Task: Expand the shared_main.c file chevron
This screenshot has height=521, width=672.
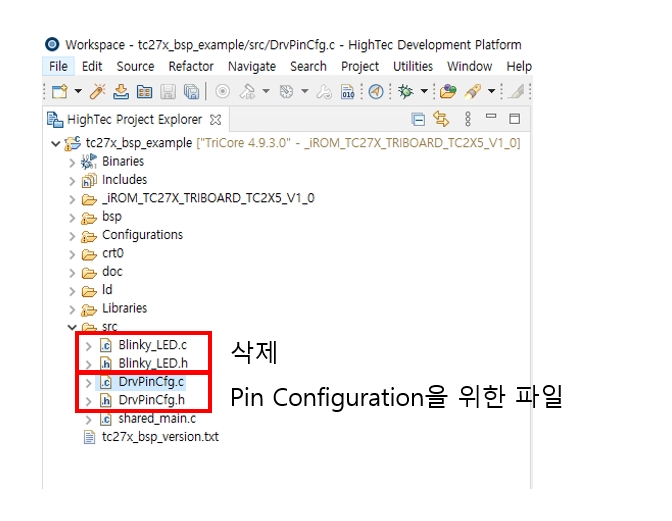Action: [89, 420]
